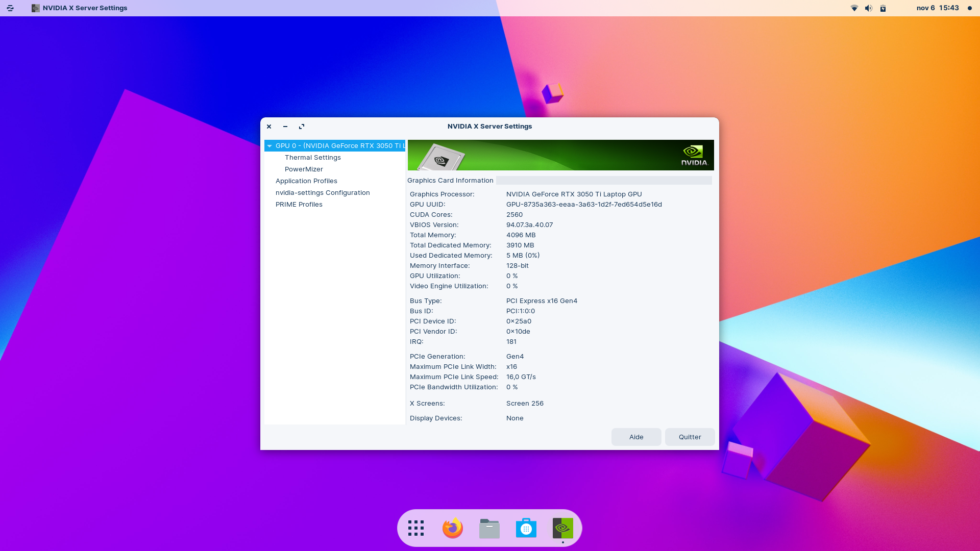Image resolution: width=980 pixels, height=551 pixels.
Task: Open the app grid launcher icon
Action: [416, 529]
